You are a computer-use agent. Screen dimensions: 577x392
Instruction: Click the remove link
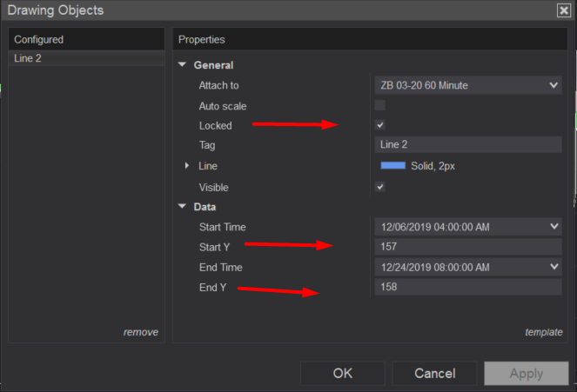pyautogui.click(x=141, y=332)
